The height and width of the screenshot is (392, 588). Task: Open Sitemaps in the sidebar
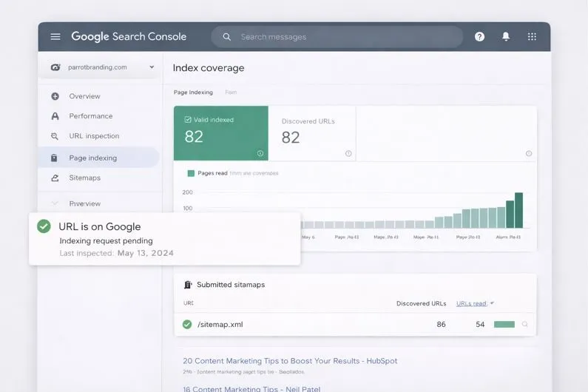click(85, 178)
